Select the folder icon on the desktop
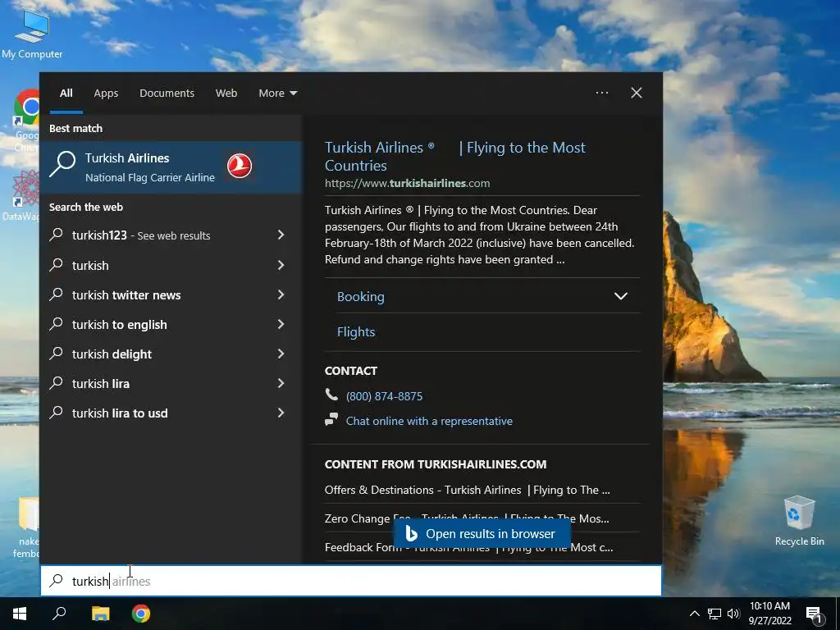840x630 pixels. pos(28,527)
